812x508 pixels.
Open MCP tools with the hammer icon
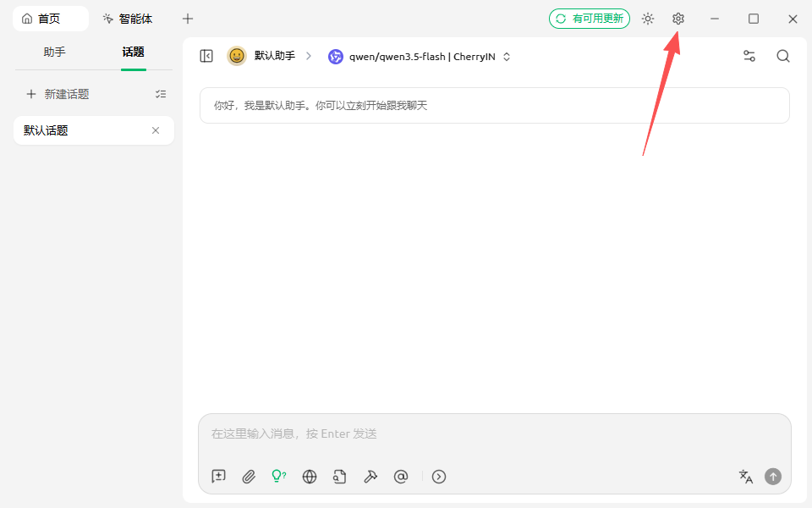(370, 477)
